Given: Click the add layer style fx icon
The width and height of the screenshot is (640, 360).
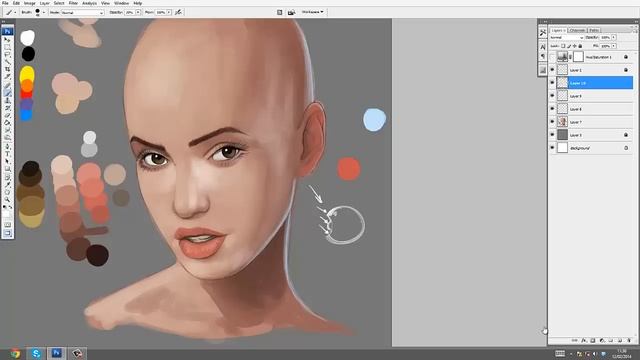Looking at the screenshot, I should (x=584, y=340).
